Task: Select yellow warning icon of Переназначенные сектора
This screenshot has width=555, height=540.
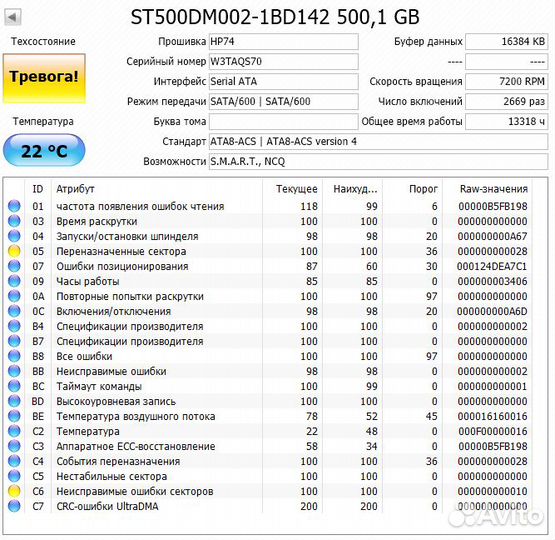Action: [x=14, y=251]
